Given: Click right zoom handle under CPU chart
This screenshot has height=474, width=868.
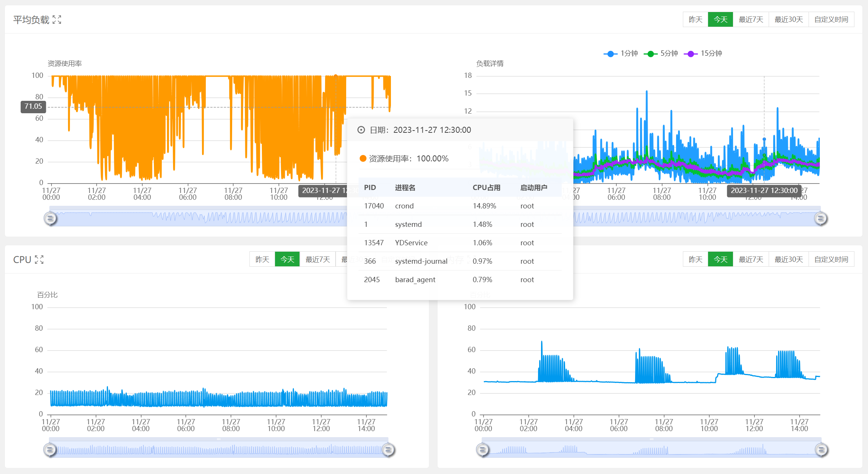Looking at the screenshot, I should (388, 450).
